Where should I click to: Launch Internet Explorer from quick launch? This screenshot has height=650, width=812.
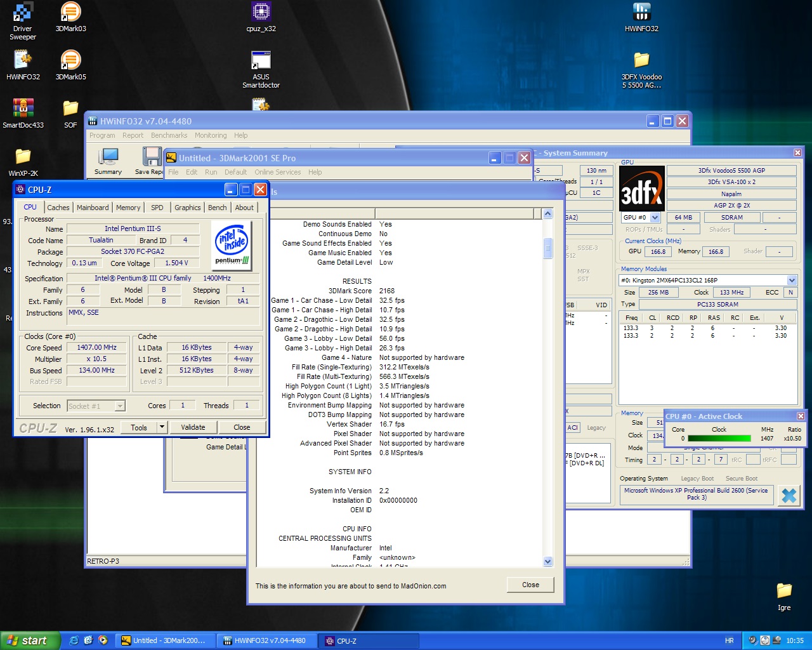tap(74, 640)
